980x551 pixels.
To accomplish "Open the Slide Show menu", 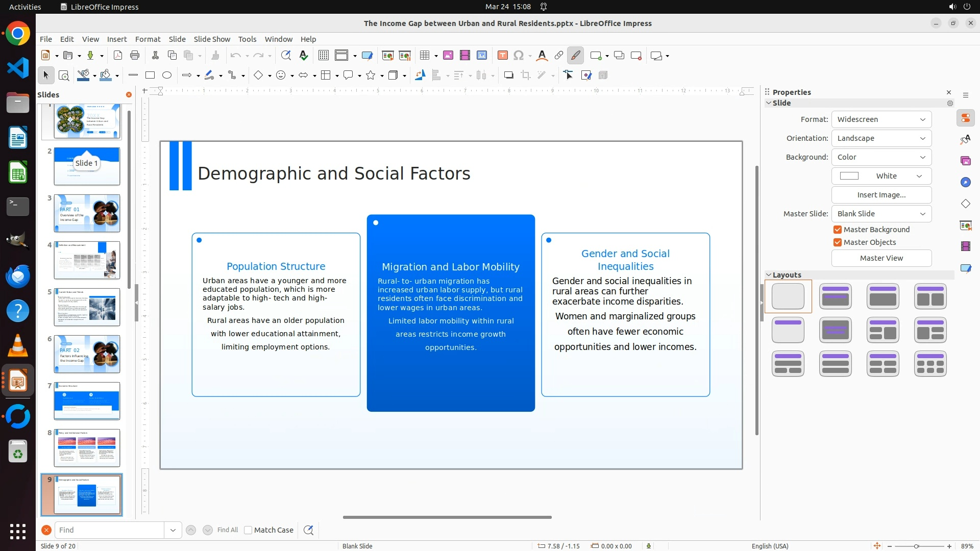I will click(212, 39).
